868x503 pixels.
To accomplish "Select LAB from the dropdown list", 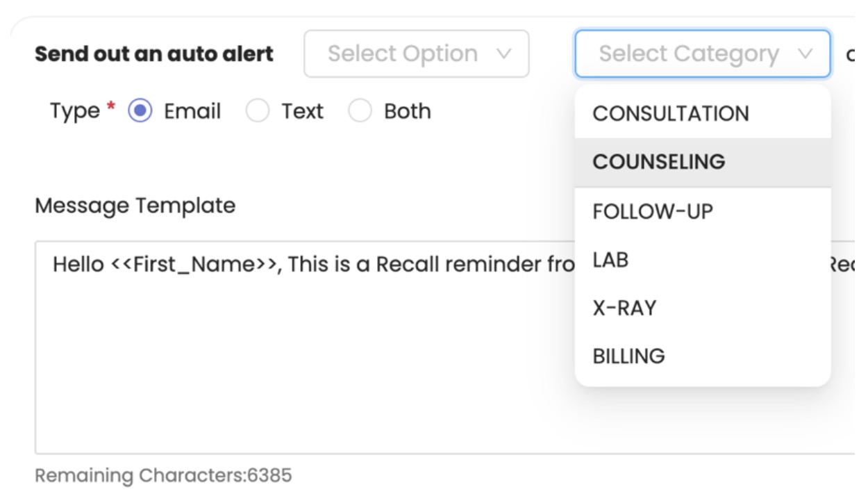I will (x=610, y=260).
